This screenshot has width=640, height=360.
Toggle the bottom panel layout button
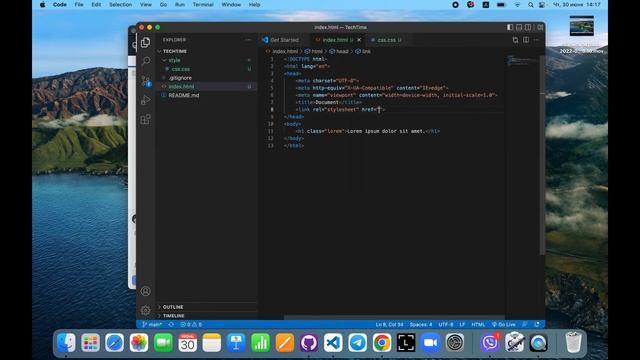pos(519,27)
